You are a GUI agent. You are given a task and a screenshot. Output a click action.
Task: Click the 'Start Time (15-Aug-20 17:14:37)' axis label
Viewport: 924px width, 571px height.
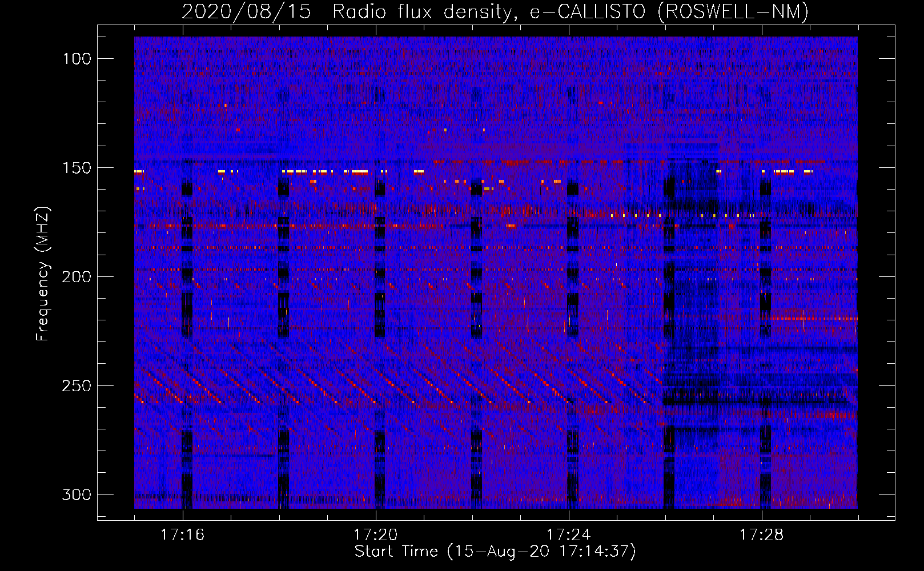(495, 552)
